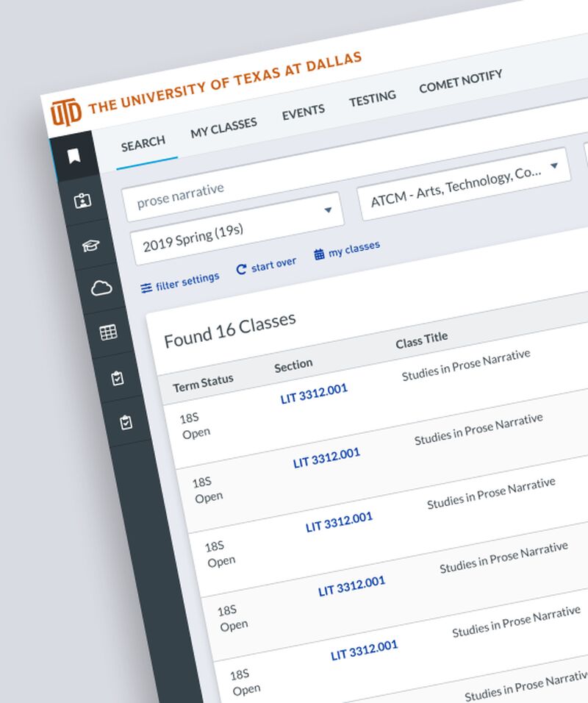Image resolution: width=588 pixels, height=703 pixels.
Task: Click the my classes calendar icon
Action: click(319, 254)
